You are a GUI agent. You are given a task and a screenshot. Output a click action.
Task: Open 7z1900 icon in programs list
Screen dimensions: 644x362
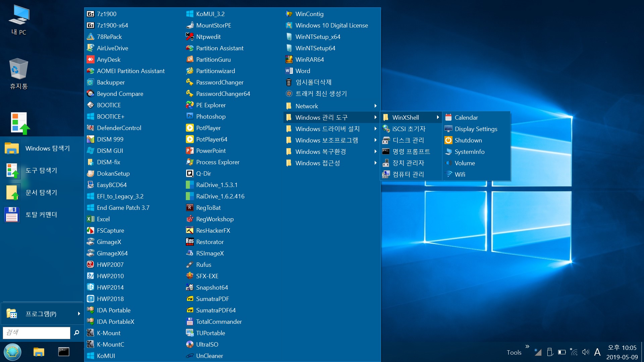click(x=91, y=14)
